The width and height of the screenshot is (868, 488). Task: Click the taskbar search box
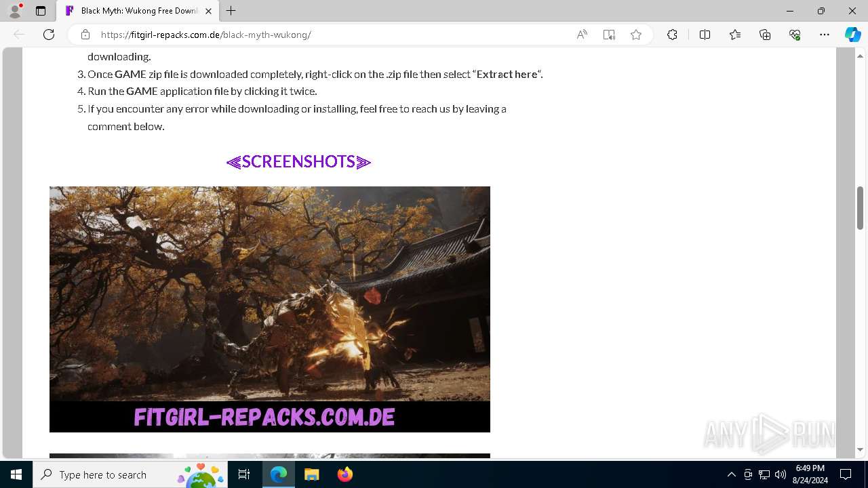point(130,474)
